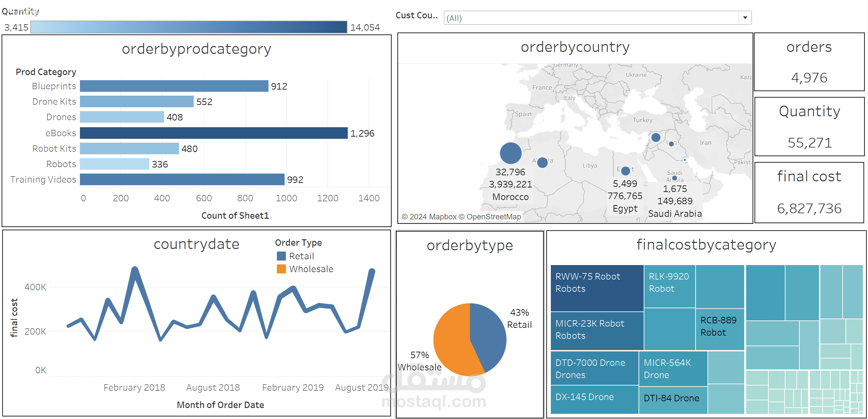Click the orders KPI value 4,976
This screenshot has height=419, width=868.
point(809,78)
